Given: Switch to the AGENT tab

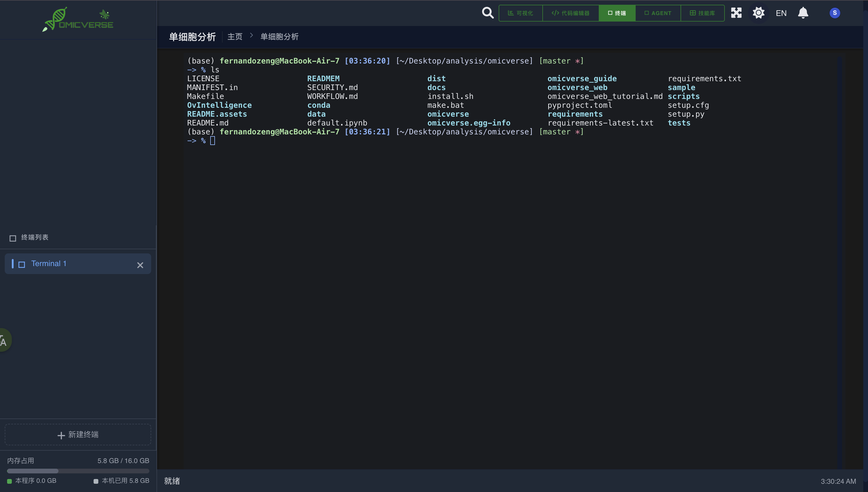Looking at the screenshot, I should click(x=657, y=13).
